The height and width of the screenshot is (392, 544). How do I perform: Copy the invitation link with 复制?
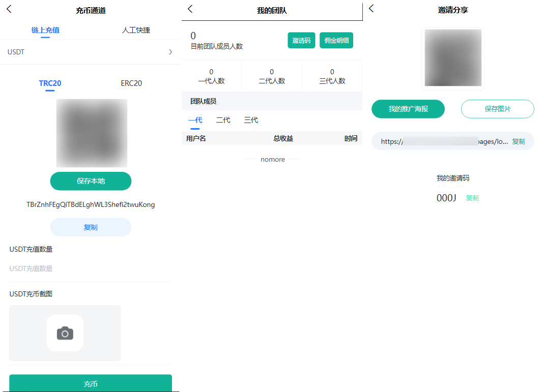pyautogui.click(x=518, y=141)
